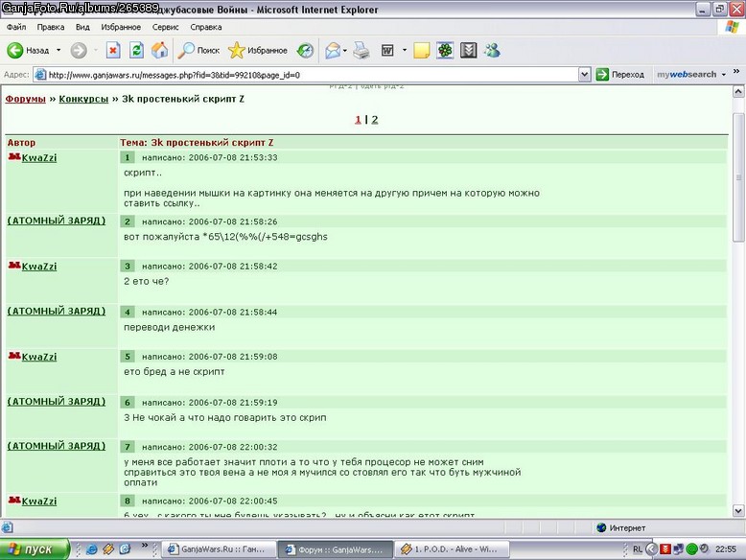Click syndicate icon beside KwaZzi in post 5
Viewport: 746px width, 560px height.
tap(14, 356)
